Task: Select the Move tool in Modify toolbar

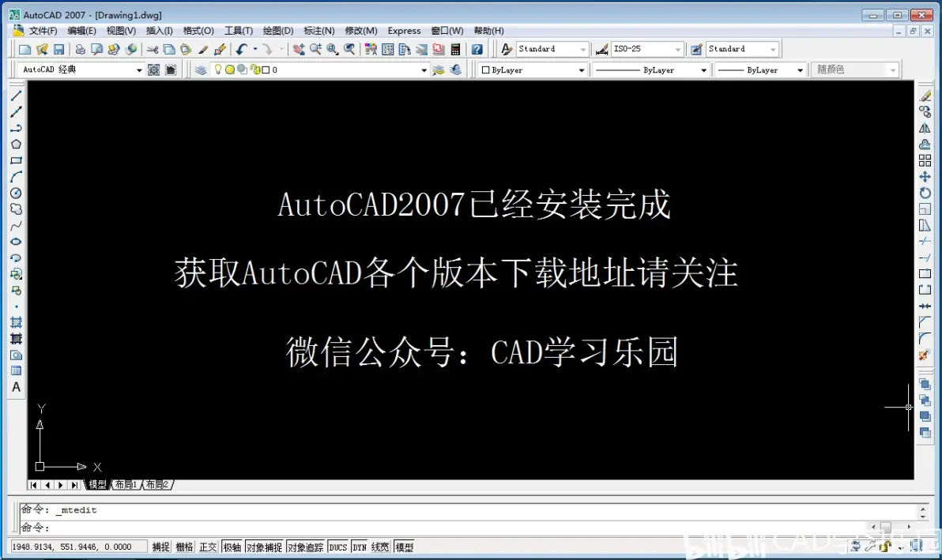Action: pos(925,176)
